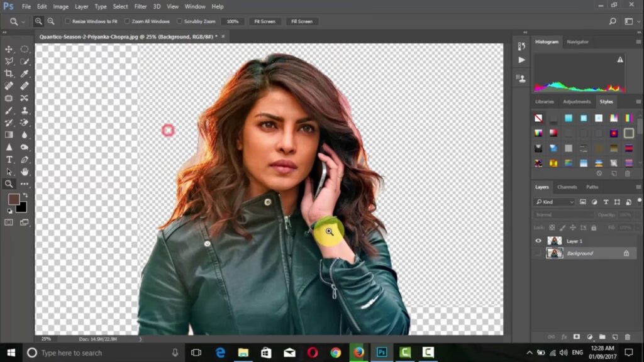Viewport: 644px width, 362px height.
Task: Hide Layer 1 using eye icon
Action: pyautogui.click(x=538, y=241)
